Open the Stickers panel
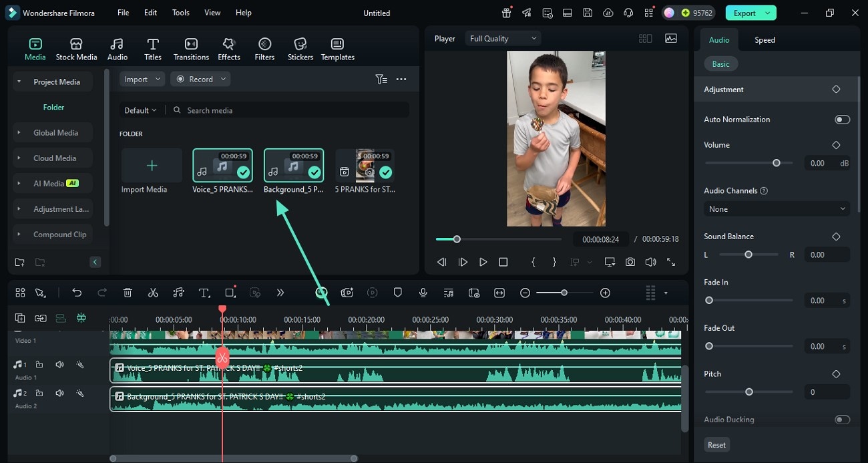868x463 pixels. (x=300, y=49)
